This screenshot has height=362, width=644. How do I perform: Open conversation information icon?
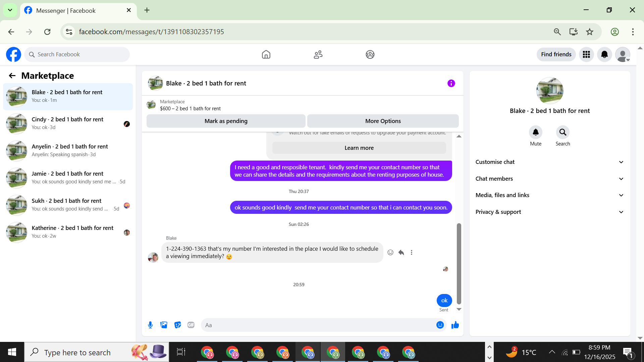[451, 83]
